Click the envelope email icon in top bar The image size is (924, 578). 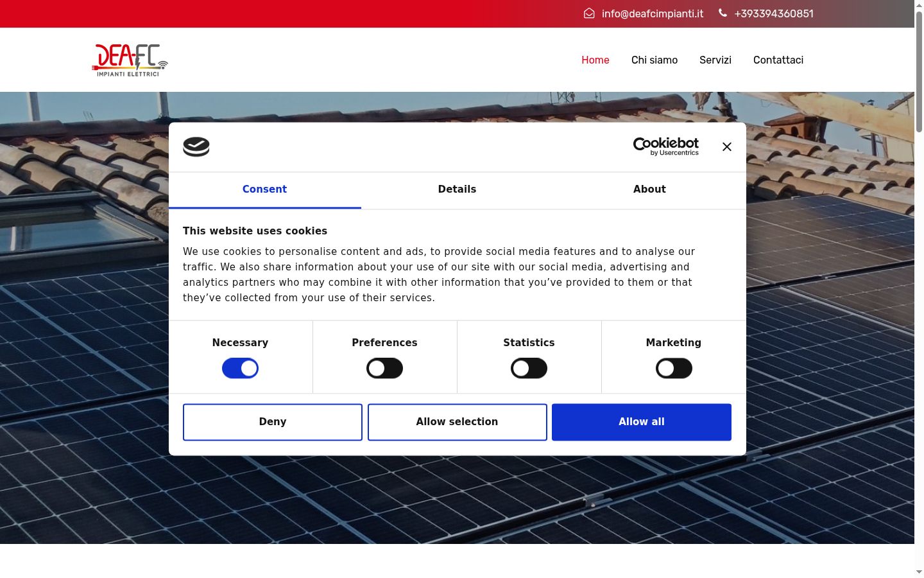point(589,13)
